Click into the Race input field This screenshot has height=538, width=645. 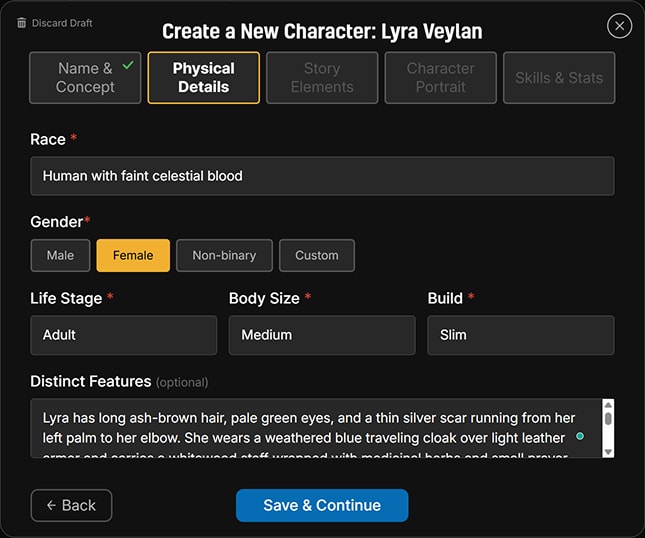click(322, 176)
